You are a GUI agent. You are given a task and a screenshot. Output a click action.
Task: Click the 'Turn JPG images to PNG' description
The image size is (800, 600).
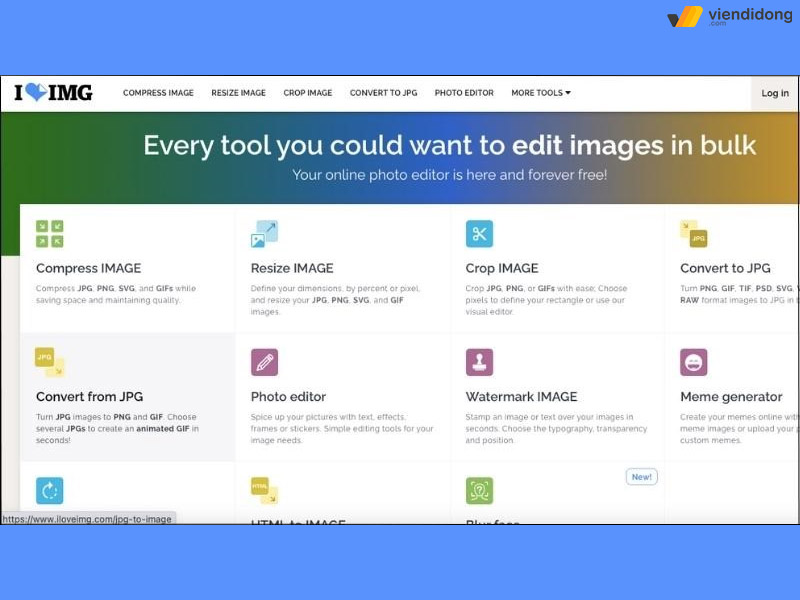tap(117, 429)
